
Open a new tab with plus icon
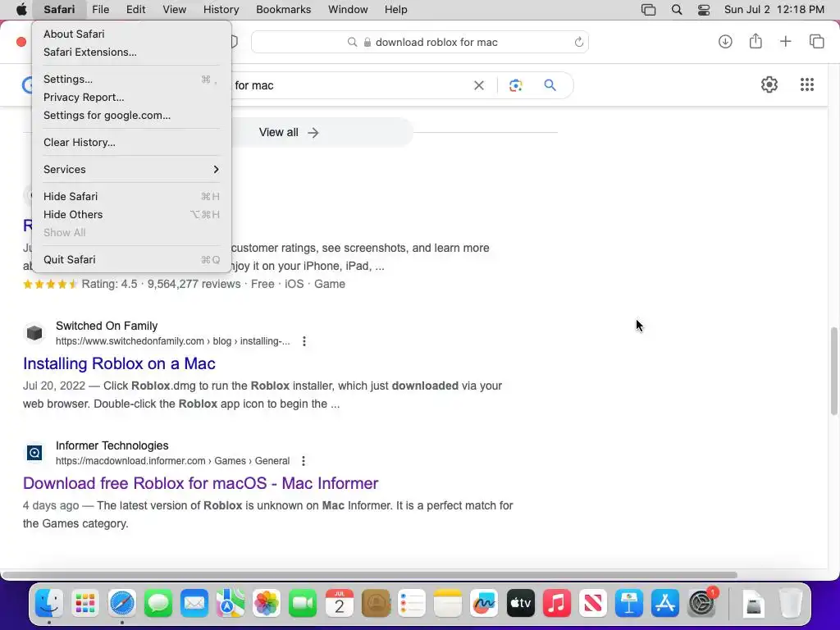click(785, 41)
